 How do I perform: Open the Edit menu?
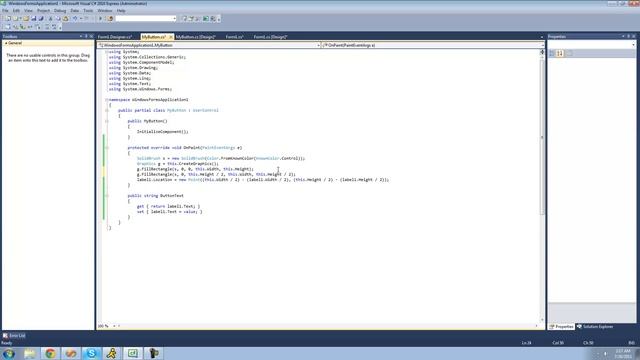[16, 11]
